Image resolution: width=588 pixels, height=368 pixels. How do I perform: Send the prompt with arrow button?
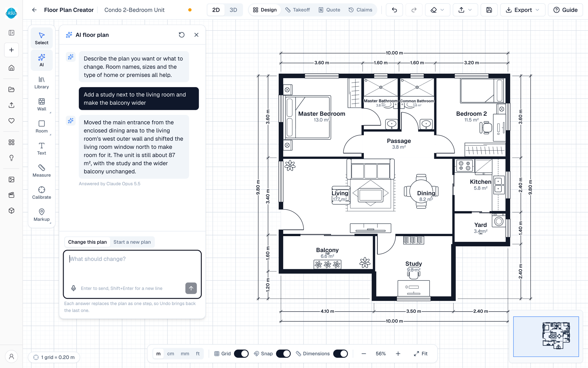191,288
